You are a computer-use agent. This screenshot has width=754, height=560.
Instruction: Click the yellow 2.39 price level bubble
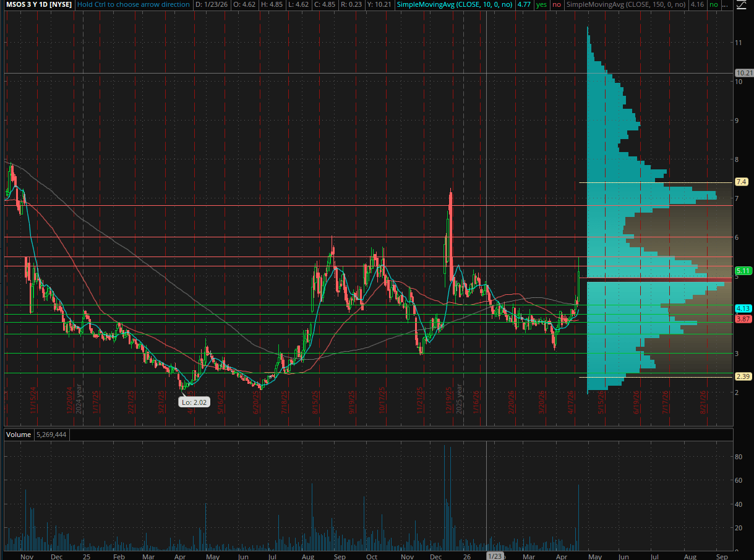coord(743,376)
